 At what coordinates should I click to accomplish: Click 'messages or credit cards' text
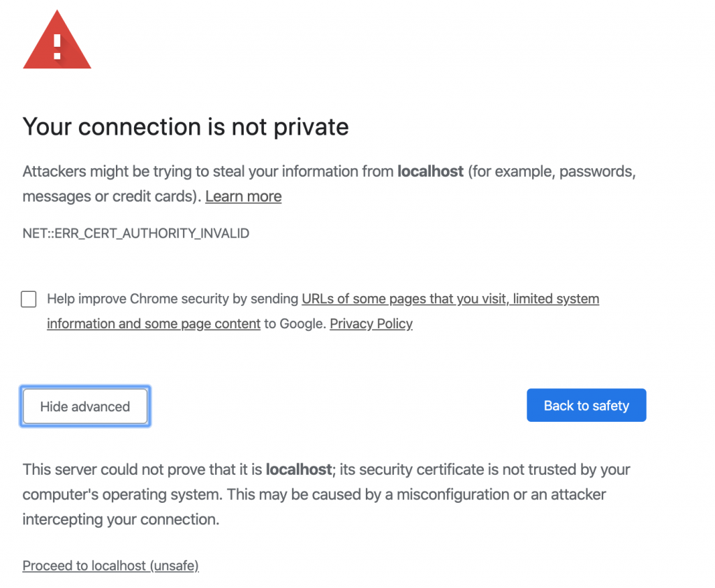[105, 196]
